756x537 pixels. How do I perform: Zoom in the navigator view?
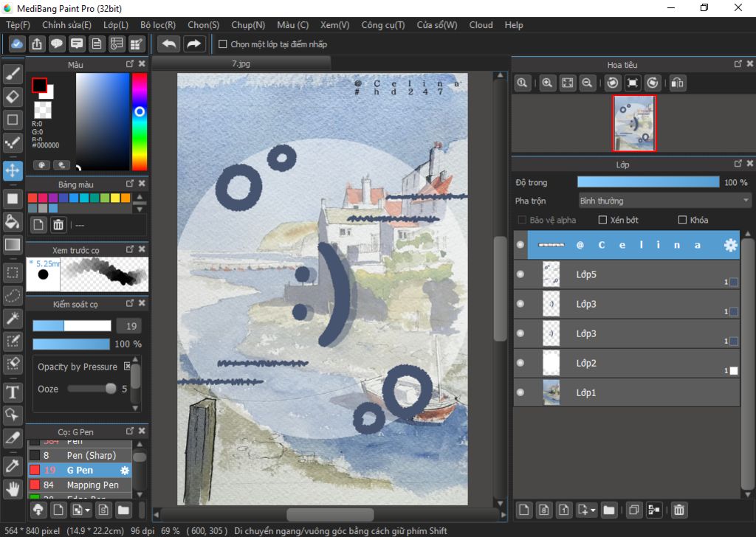[x=547, y=83]
